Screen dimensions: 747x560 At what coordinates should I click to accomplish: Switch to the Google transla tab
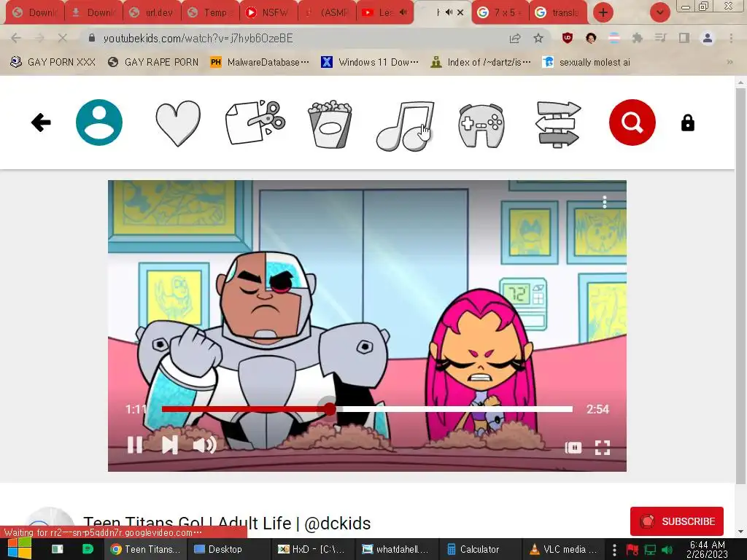tap(559, 12)
